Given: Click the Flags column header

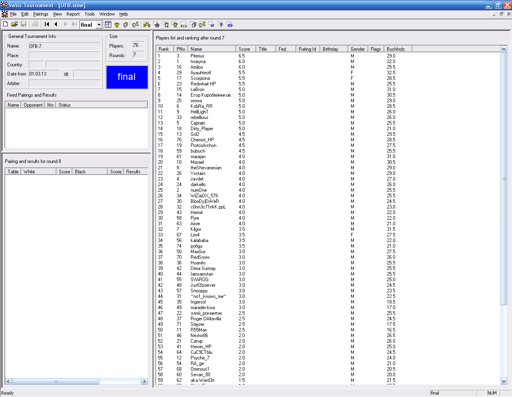Looking at the screenshot, I should pyautogui.click(x=376, y=49).
